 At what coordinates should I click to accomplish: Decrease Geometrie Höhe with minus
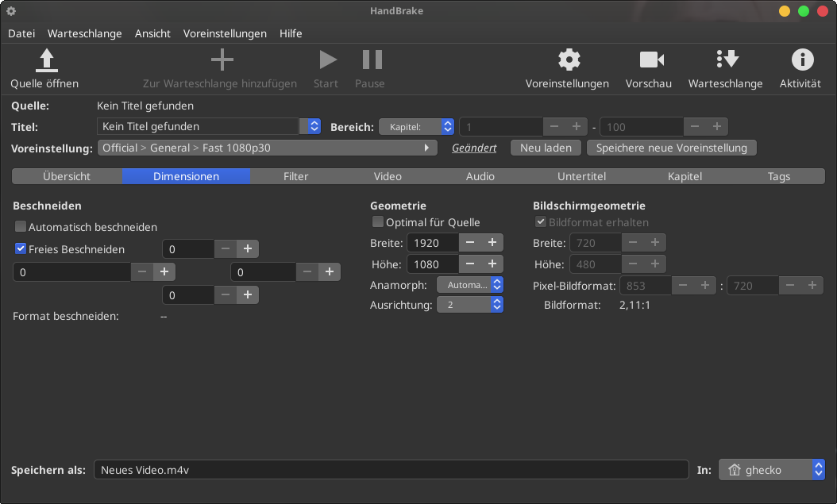click(x=470, y=264)
